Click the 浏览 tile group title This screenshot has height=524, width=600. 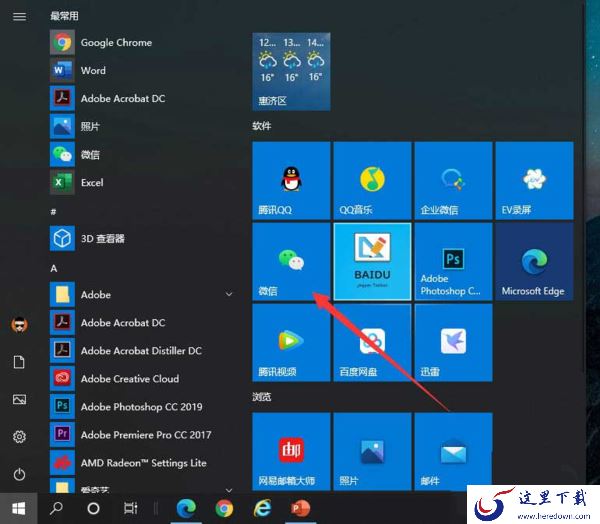click(262, 397)
